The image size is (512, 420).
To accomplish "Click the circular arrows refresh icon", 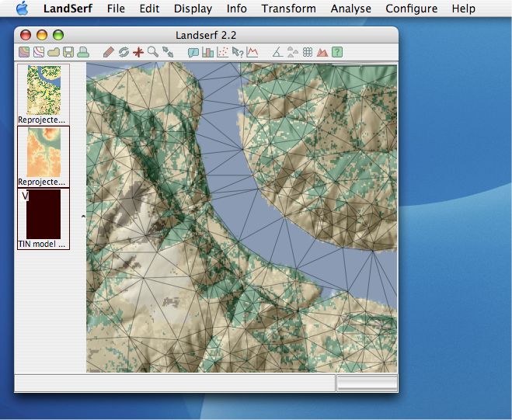I will coord(124,52).
